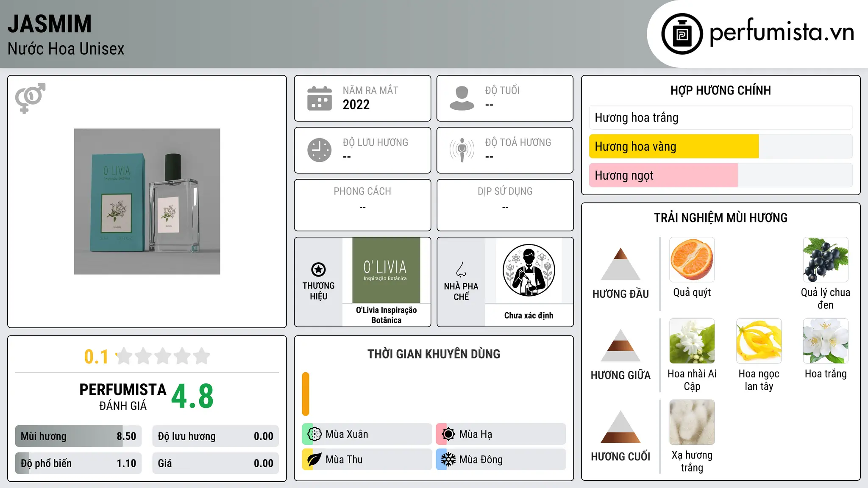Screen dimensions: 868x488
Task: Select the Hoa nhài Ai Cập note image
Action: [x=692, y=341]
